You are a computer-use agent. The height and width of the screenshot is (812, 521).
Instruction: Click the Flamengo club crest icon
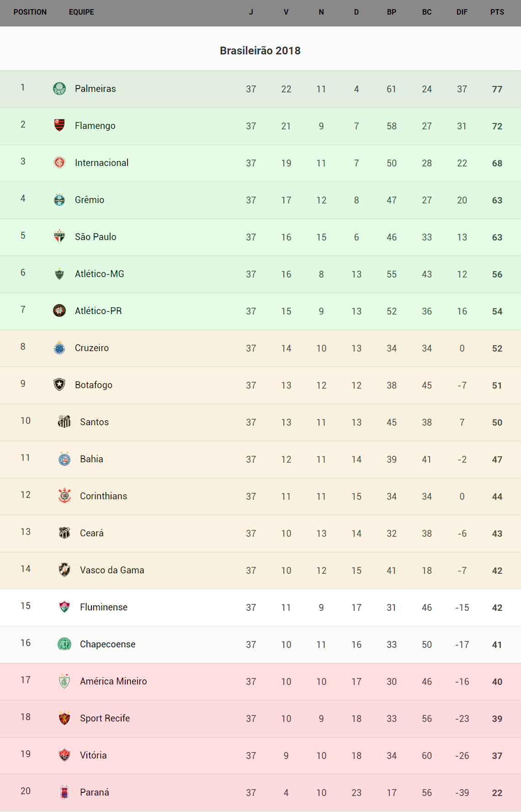pos(59,125)
